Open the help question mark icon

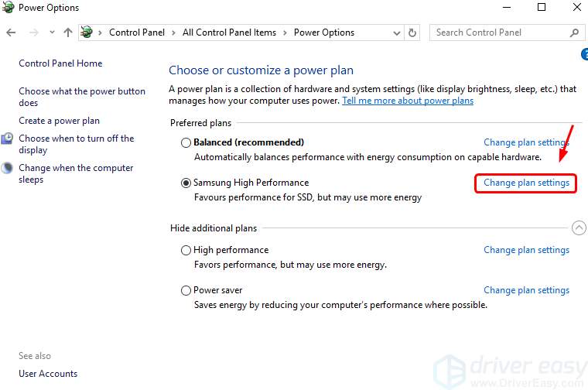click(585, 54)
